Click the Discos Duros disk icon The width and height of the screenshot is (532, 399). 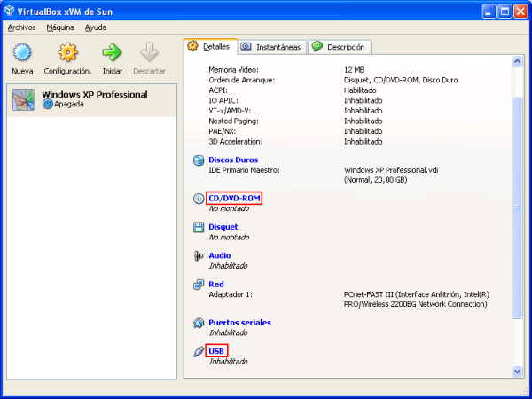click(x=199, y=160)
